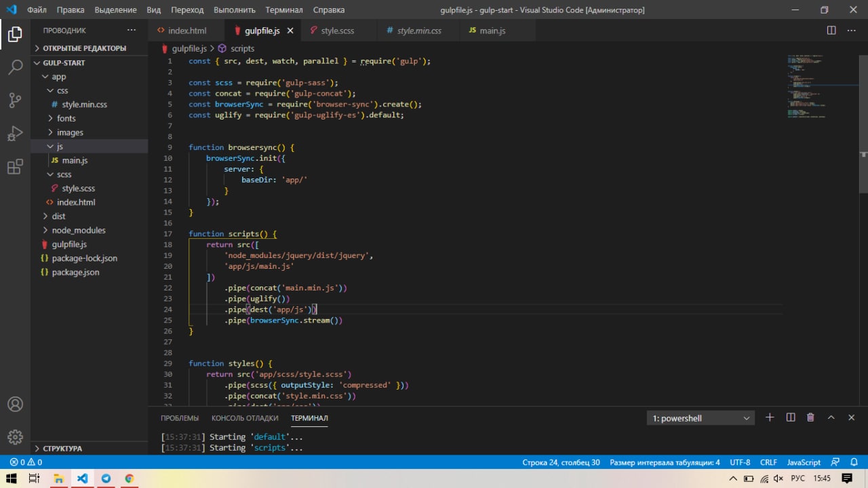The image size is (868, 488).
Task: Open Explorer panel more actions (three dots)
Action: tap(132, 31)
